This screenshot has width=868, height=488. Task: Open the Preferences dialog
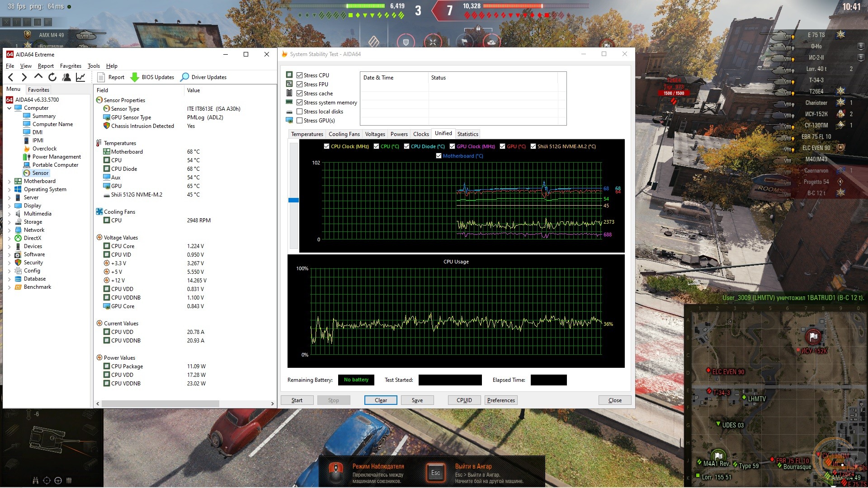click(501, 400)
